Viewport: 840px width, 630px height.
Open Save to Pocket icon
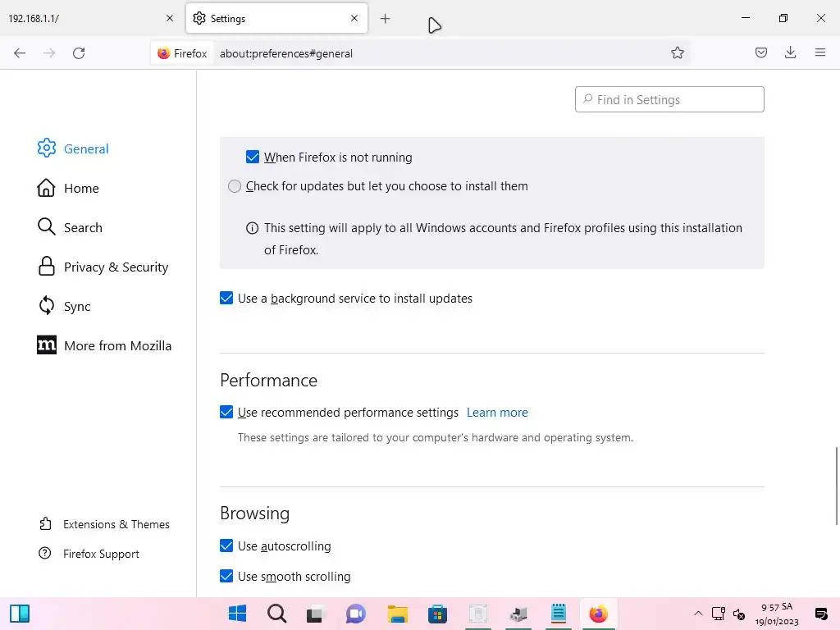(x=760, y=52)
